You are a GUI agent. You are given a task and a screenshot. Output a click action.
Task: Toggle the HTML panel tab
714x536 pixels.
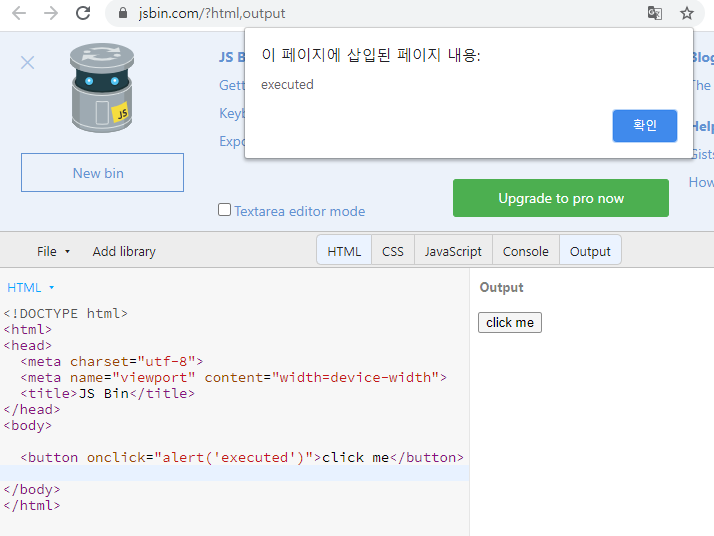pos(344,251)
